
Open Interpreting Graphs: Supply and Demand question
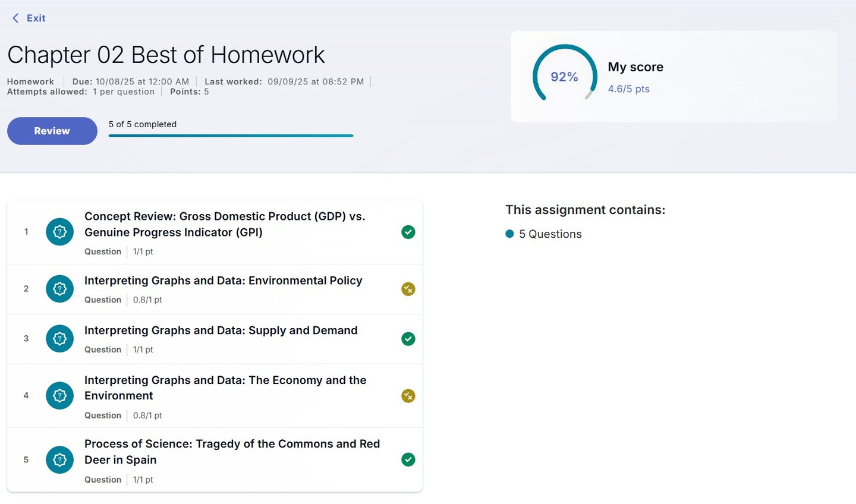pos(221,330)
